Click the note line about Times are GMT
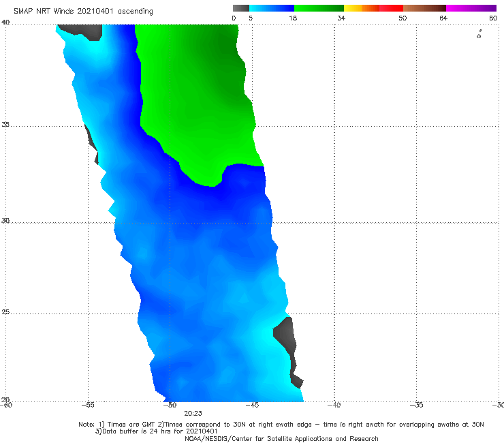 coord(281,425)
